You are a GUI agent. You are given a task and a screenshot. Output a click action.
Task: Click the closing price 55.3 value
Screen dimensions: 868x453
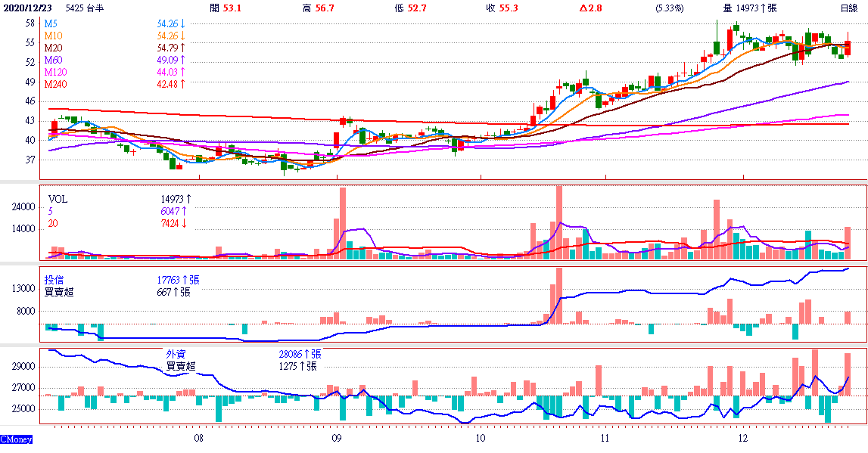point(511,8)
